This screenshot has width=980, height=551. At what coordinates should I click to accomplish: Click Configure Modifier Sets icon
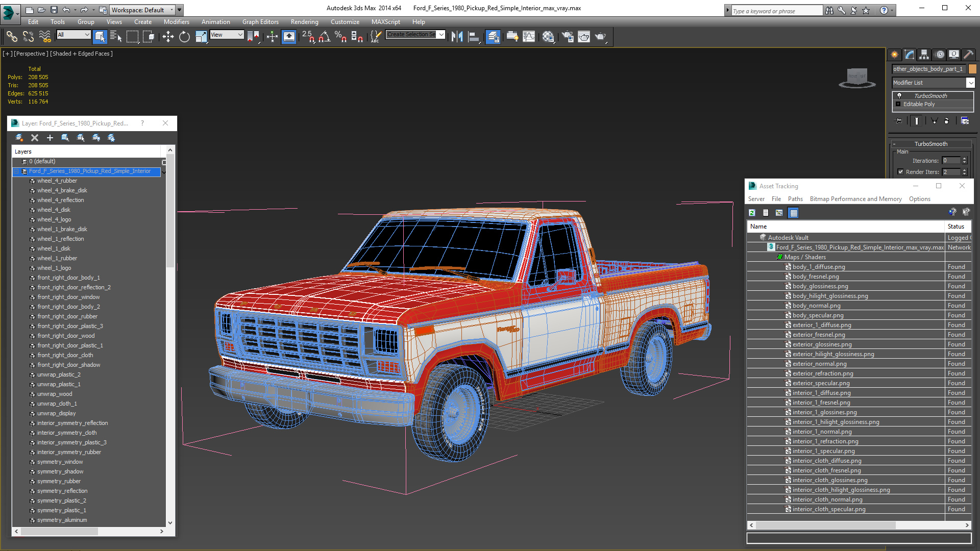point(965,121)
